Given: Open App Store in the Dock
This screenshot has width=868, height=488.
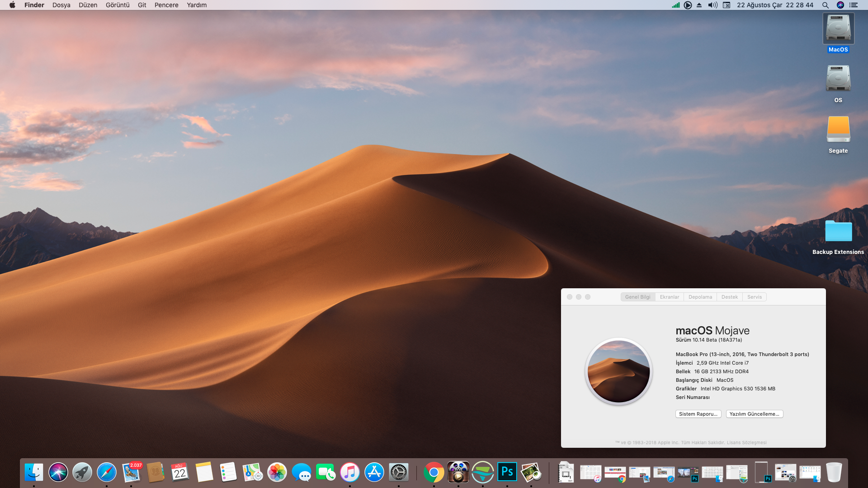Looking at the screenshot, I should pyautogui.click(x=374, y=472).
